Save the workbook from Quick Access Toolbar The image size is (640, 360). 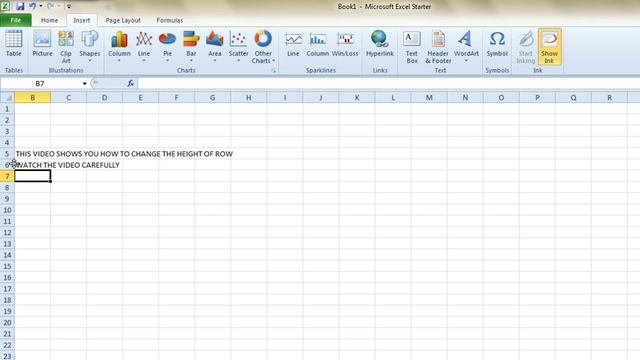point(20,6)
